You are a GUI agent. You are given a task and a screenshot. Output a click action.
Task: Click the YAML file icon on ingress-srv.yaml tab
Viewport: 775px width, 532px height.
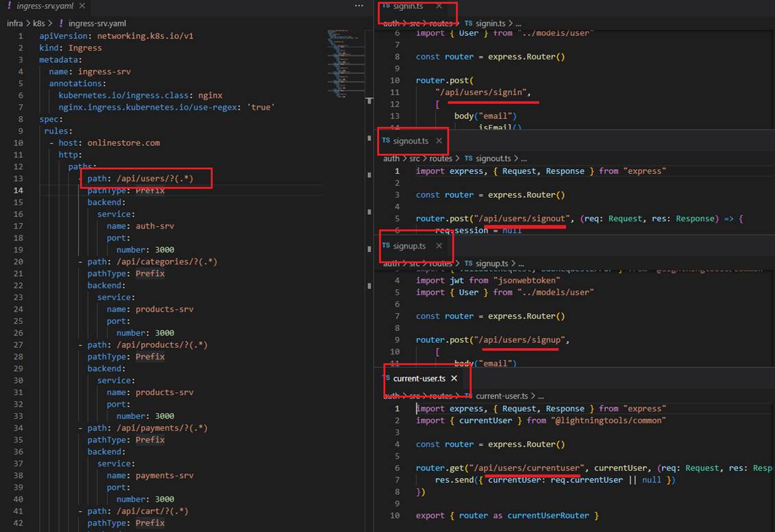(9, 5)
